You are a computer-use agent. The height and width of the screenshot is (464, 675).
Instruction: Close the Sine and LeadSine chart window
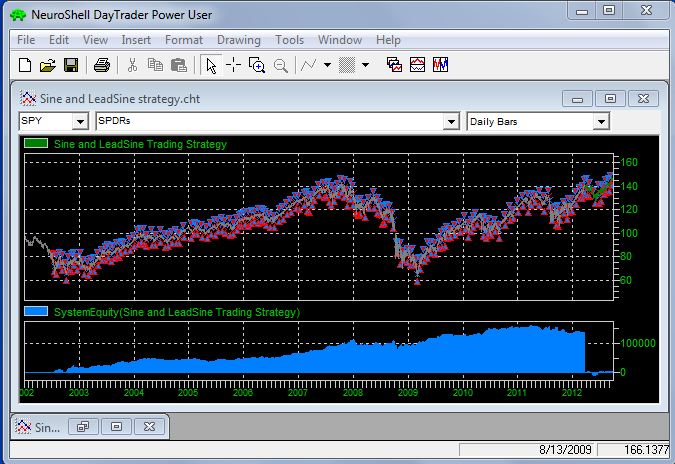coord(643,99)
